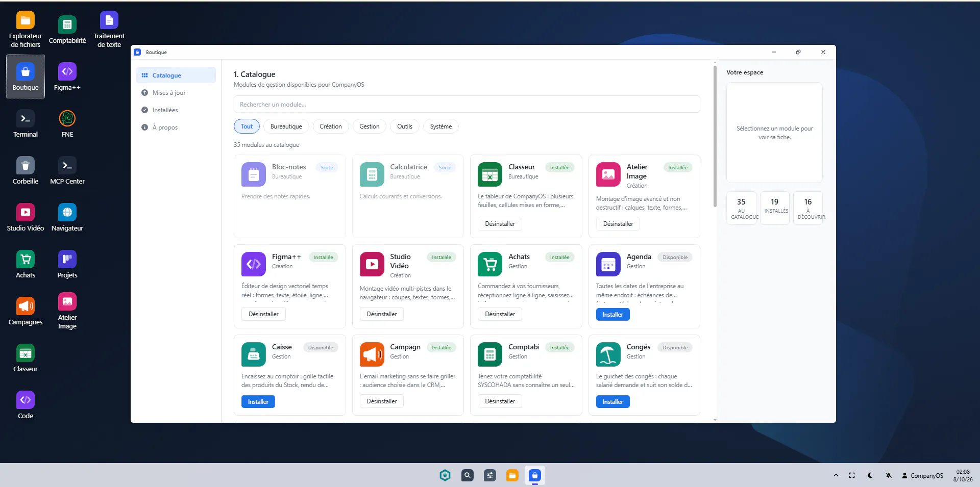Open the Terminal desktop icon

26,123
